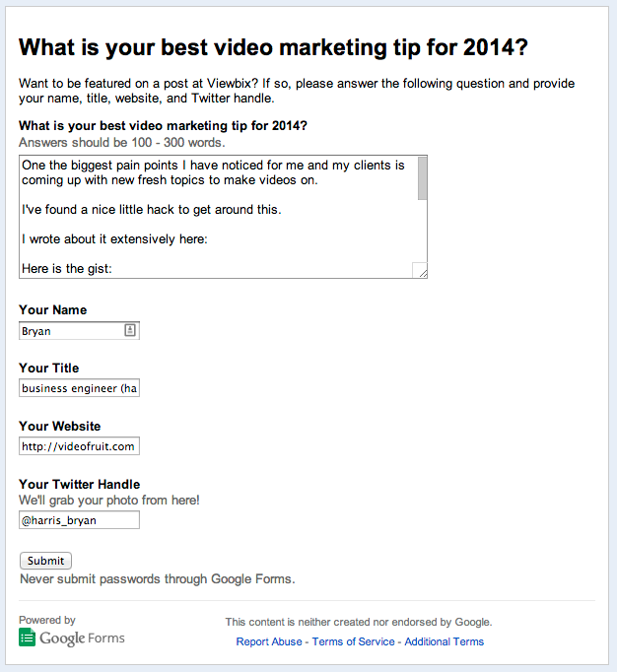This screenshot has width=617, height=672.
Task: Click the Your Website input field
Action: 79,446
